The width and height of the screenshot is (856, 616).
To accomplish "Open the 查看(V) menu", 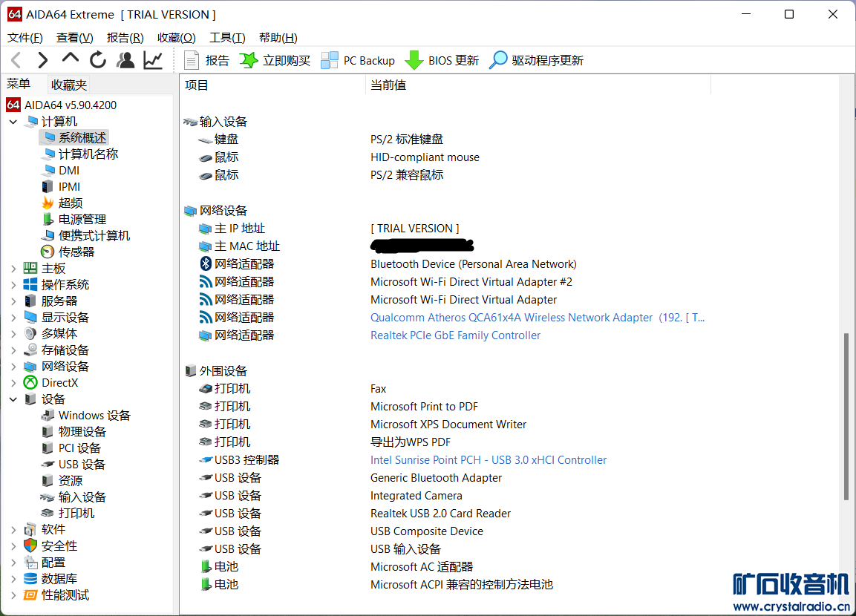I will coord(75,38).
